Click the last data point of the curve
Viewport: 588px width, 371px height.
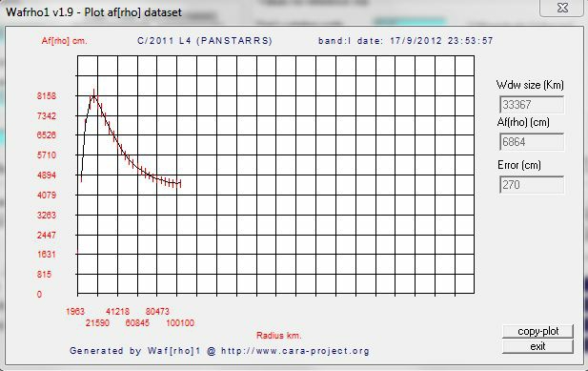tap(180, 184)
